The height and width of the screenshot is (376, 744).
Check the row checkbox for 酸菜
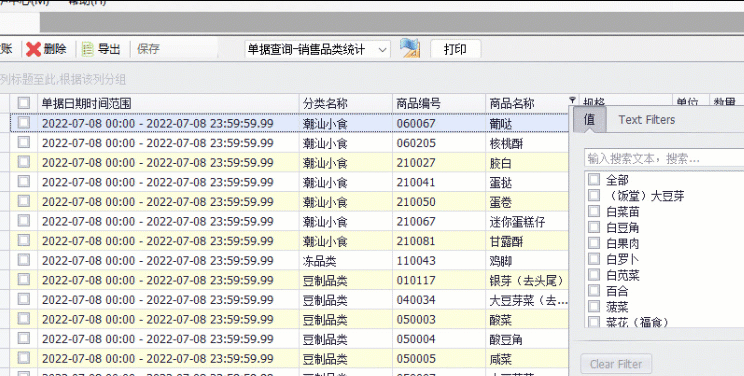(24, 319)
